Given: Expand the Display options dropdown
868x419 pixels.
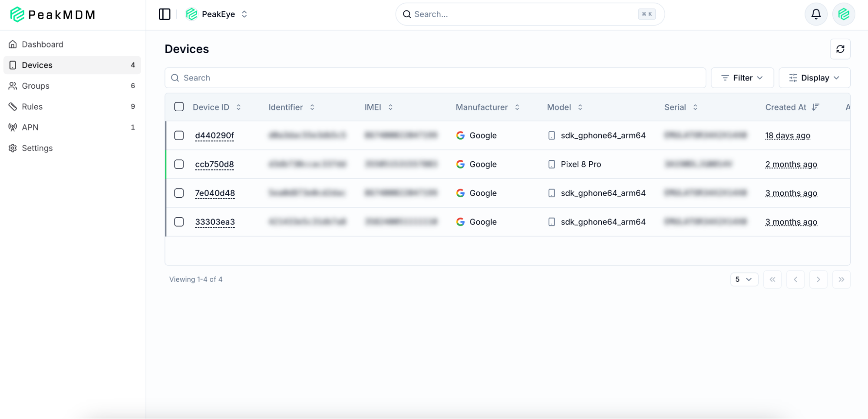Looking at the screenshot, I should pyautogui.click(x=814, y=78).
